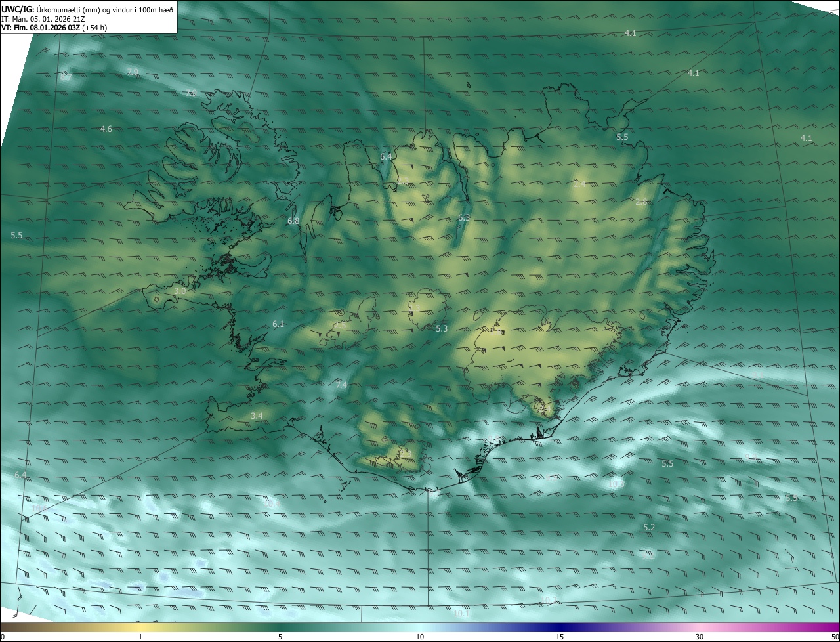Click the '5' tick label on the color scale
The width and height of the screenshot is (840, 642).
[280, 637]
